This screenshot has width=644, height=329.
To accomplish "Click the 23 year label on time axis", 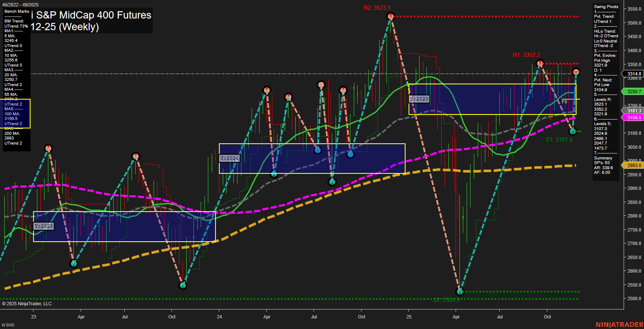I will click(34, 317).
